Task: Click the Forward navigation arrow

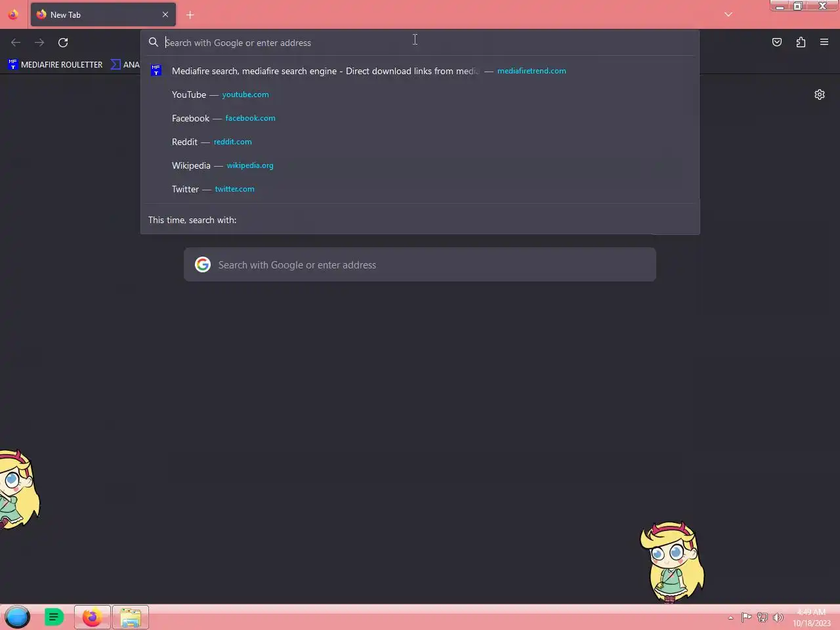Action: click(39, 43)
